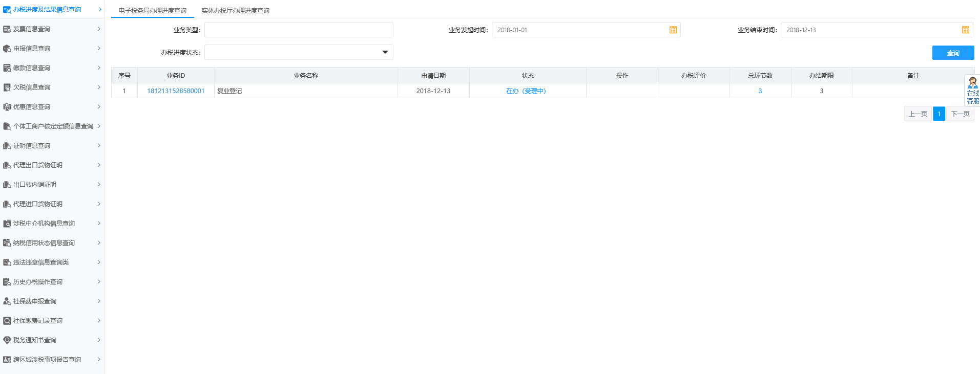Click the 业务结束时间 date field
This screenshot has height=374, width=980.
(877, 30)
